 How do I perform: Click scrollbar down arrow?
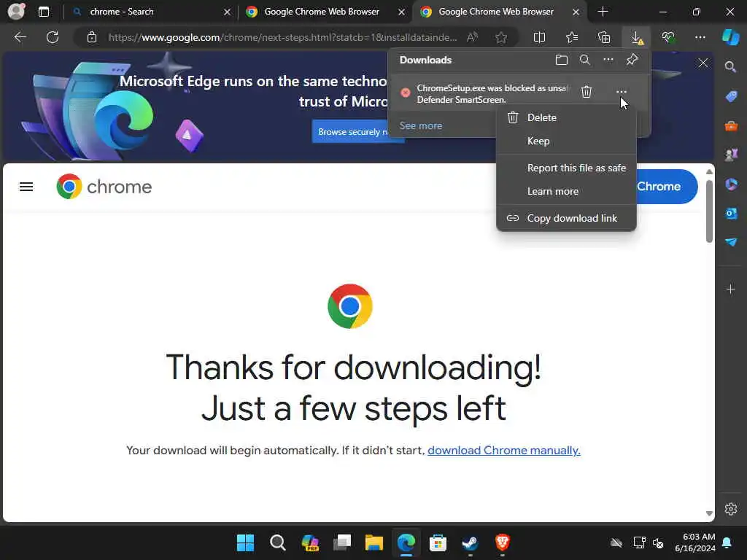(709, 513)
